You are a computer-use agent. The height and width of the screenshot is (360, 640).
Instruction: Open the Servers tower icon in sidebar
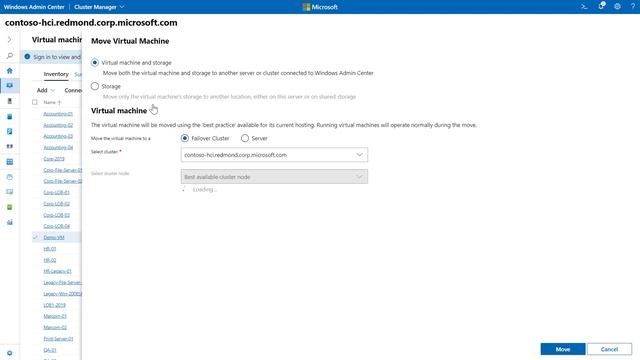[x=10, y=101]
